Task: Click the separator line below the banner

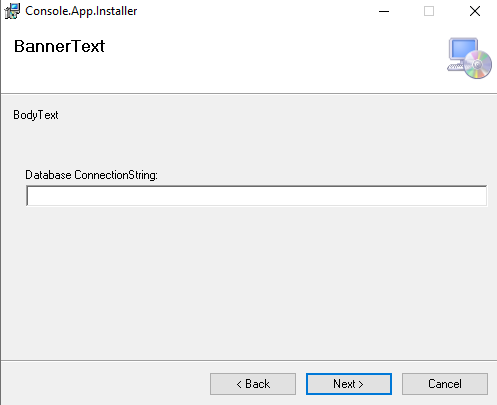Action: point(249,94)
